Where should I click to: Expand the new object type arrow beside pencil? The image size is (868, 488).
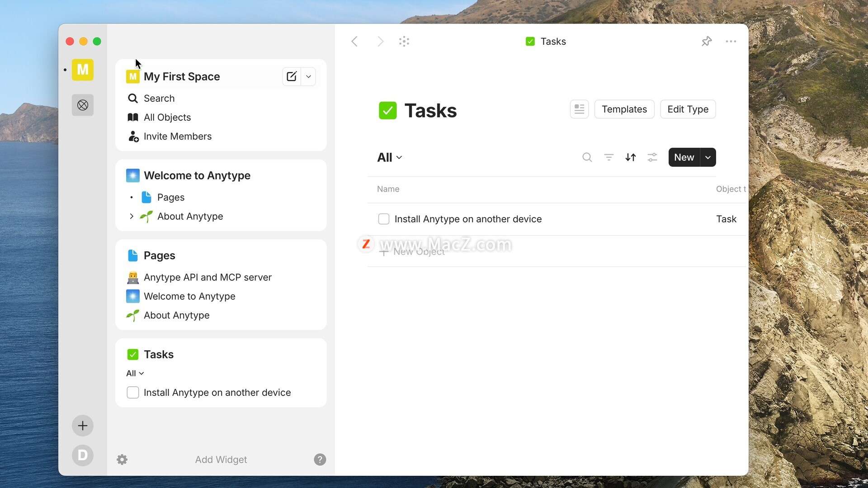(308, 76)
